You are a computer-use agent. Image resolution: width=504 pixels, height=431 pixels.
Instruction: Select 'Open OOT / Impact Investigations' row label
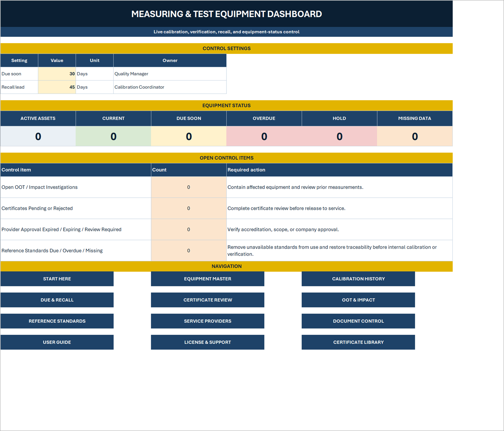click(39, 187)
